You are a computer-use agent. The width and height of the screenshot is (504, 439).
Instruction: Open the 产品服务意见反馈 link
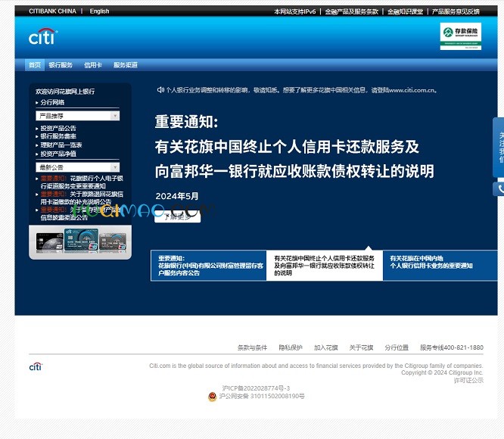(456, 11)
